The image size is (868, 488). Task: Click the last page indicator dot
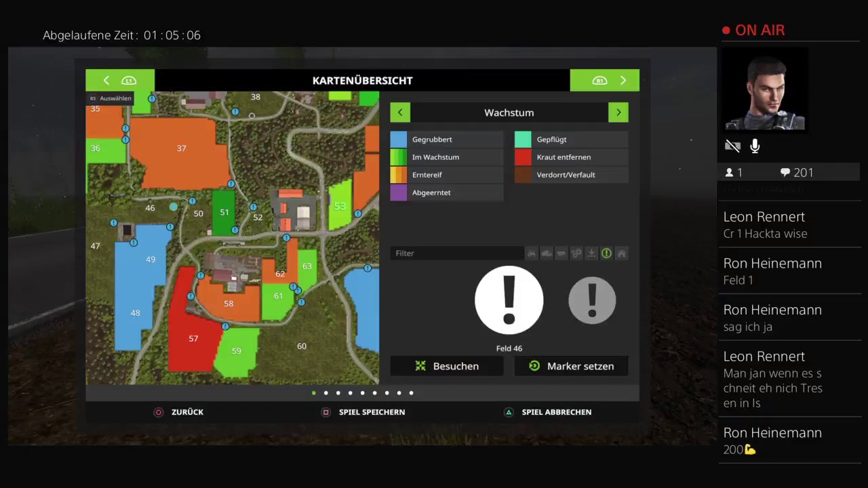(x=411, y=393)
